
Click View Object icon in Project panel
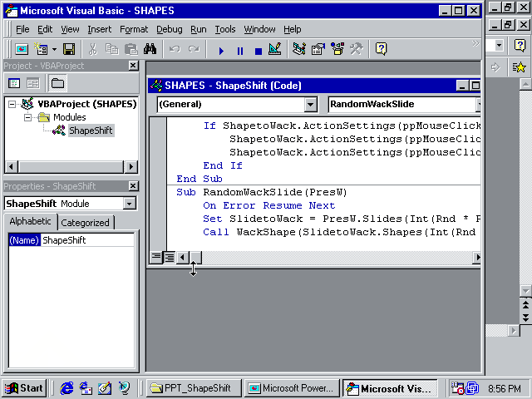33,83
